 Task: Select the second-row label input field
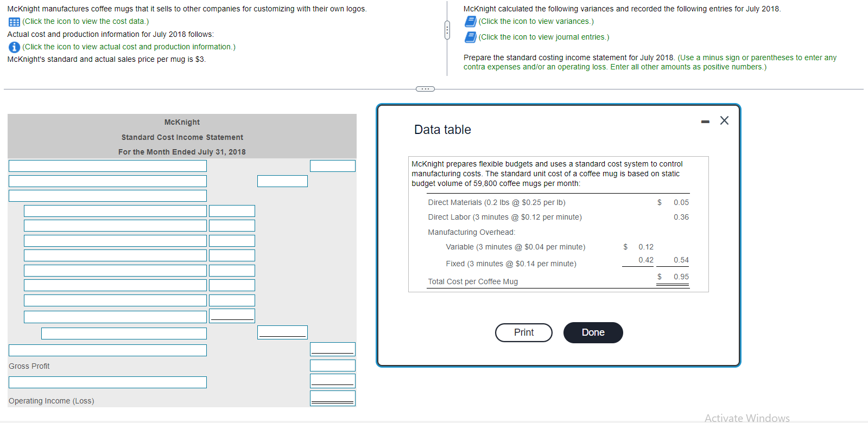[107, 181]
